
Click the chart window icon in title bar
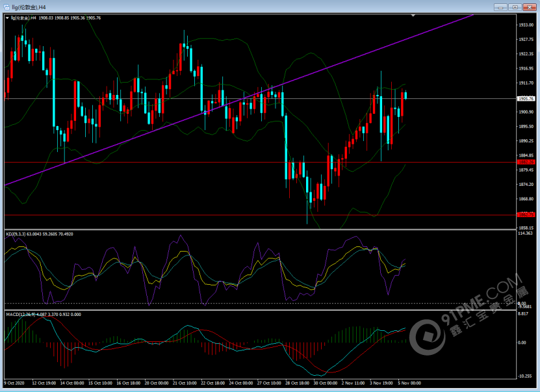click(6, 7)
